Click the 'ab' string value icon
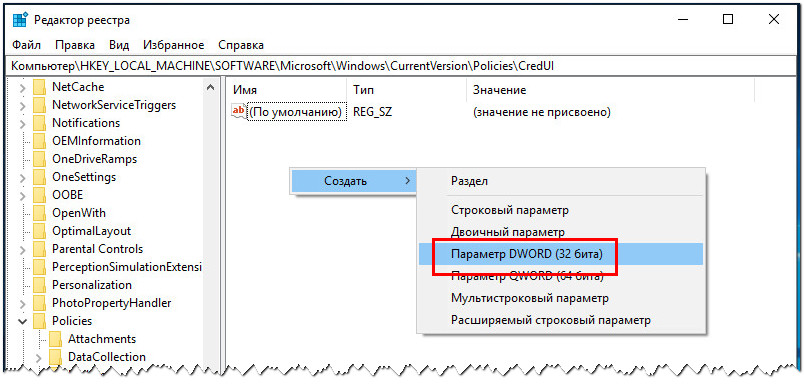The image size is (804, 385). point(238,111)
